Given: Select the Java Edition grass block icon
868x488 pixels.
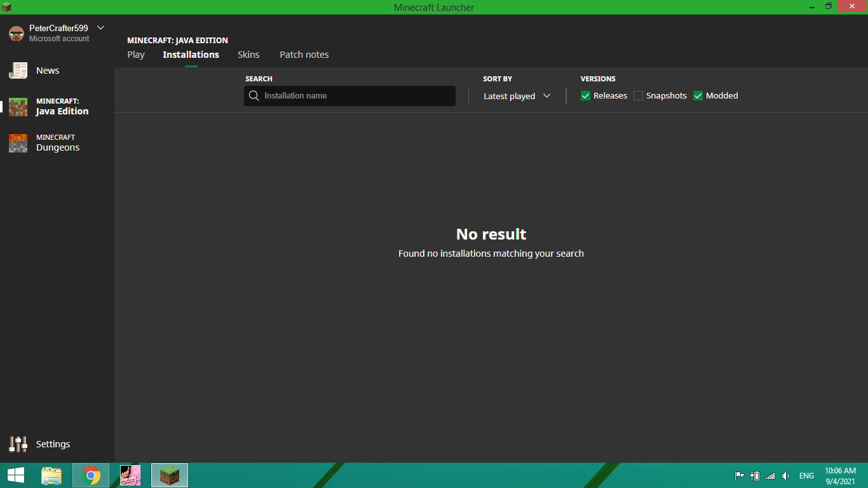Looking at the screenshot, I should click(18, 107).
